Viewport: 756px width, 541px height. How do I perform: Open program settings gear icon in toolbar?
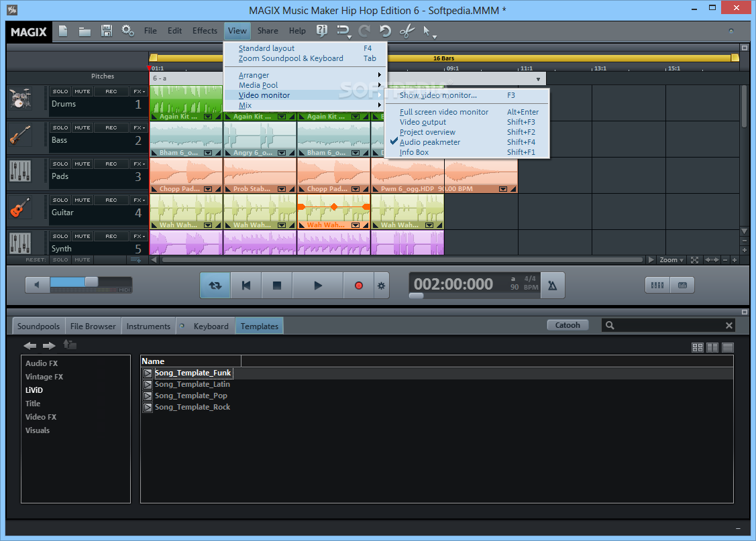pos(127,32)
